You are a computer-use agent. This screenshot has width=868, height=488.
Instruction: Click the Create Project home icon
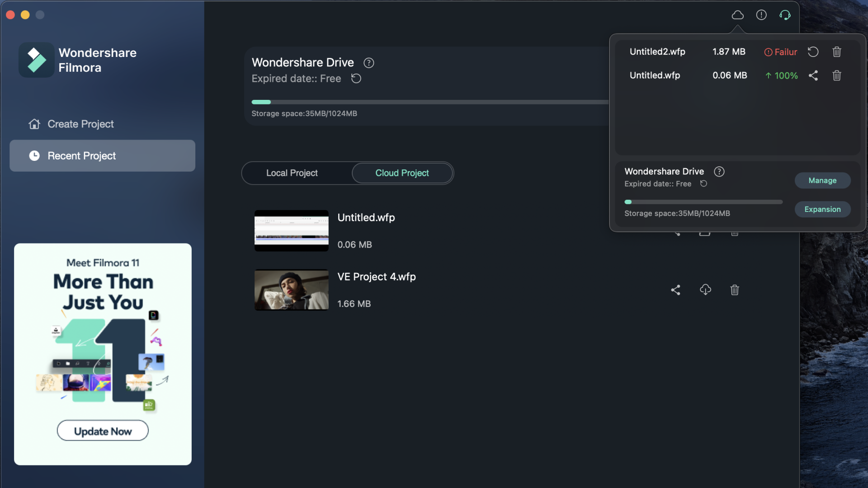(x=34, y=124)
